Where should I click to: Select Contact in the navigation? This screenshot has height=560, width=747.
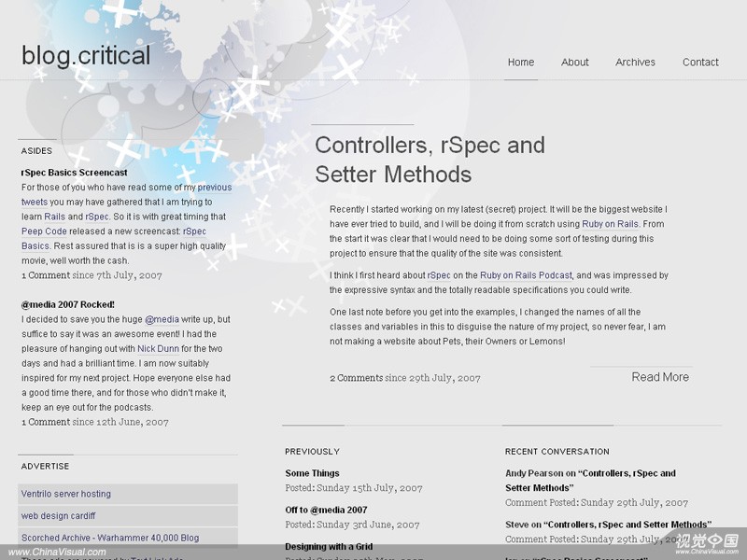pos(700,62)
